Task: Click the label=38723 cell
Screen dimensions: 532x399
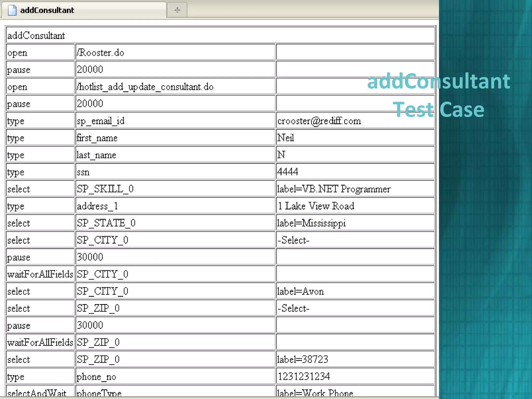Action: click(x=355, y=359)
